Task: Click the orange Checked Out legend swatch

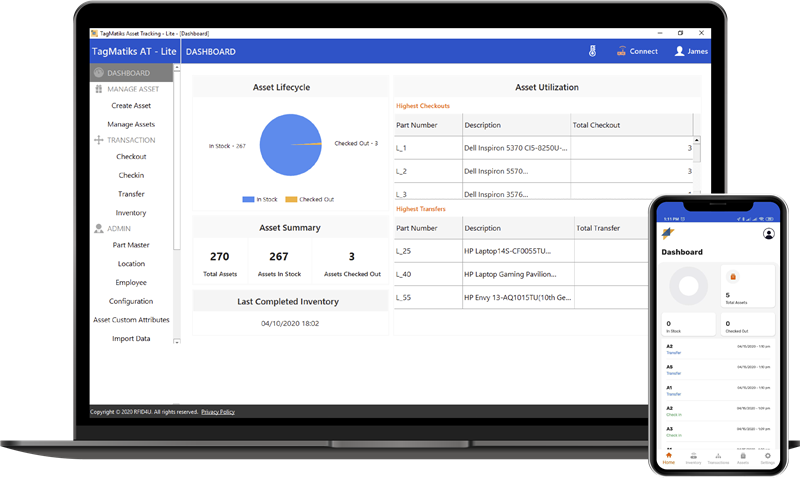Action: [x=291, y=199]
